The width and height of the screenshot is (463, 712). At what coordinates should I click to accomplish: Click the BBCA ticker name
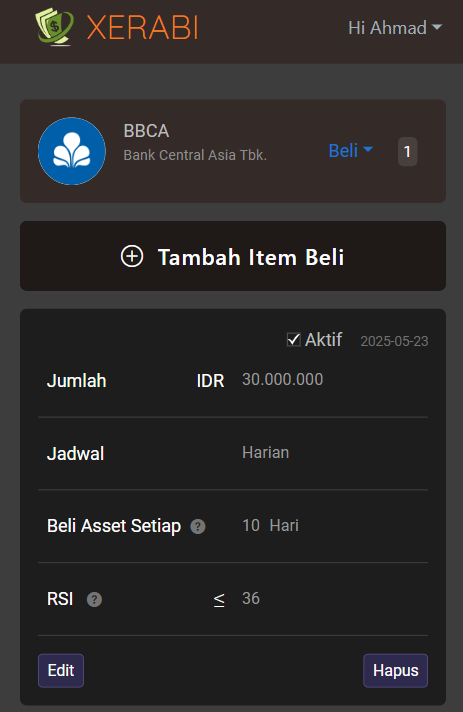(x=146, y=131)
